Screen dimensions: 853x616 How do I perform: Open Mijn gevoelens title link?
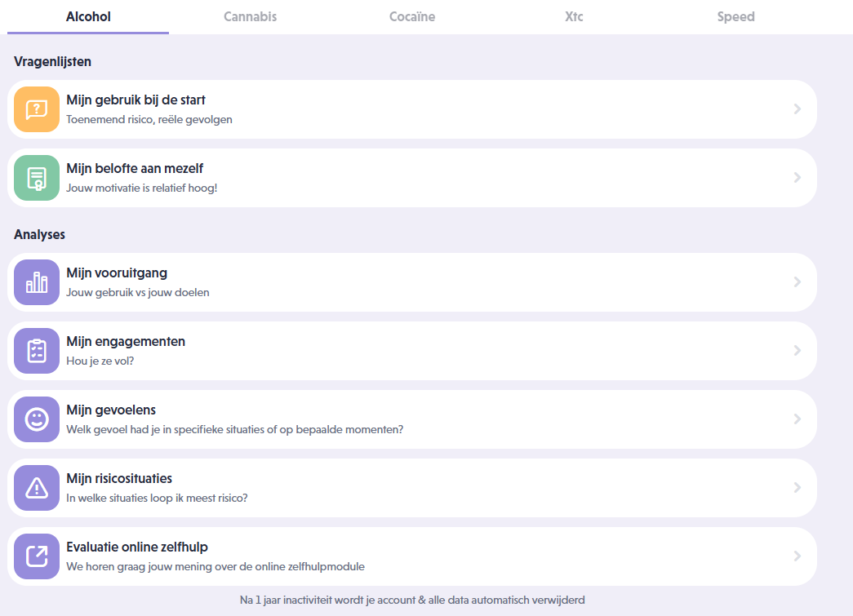tap(111, 410)
